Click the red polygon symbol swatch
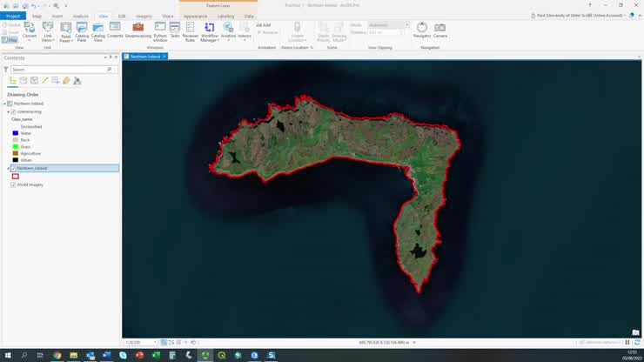644x362 pixels. [15, 177]
